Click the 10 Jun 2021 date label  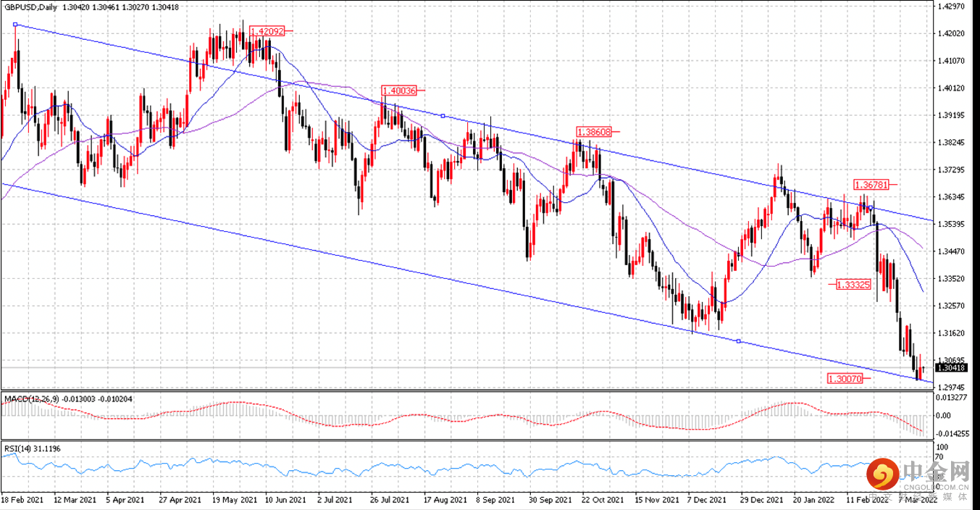pyautogui.click(x=284, y=500)
